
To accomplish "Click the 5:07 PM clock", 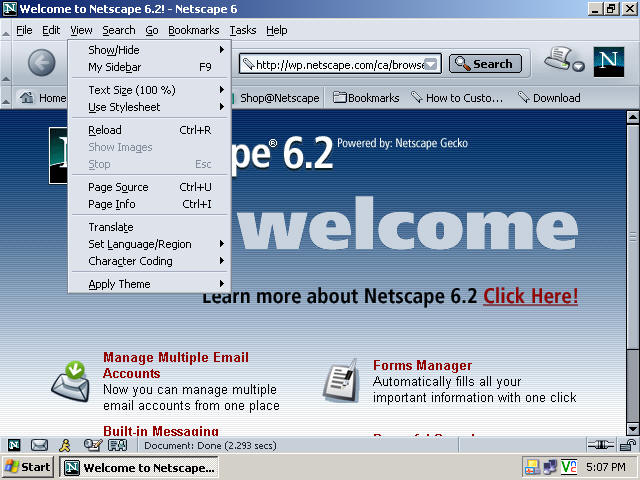I will coord(606,467).
